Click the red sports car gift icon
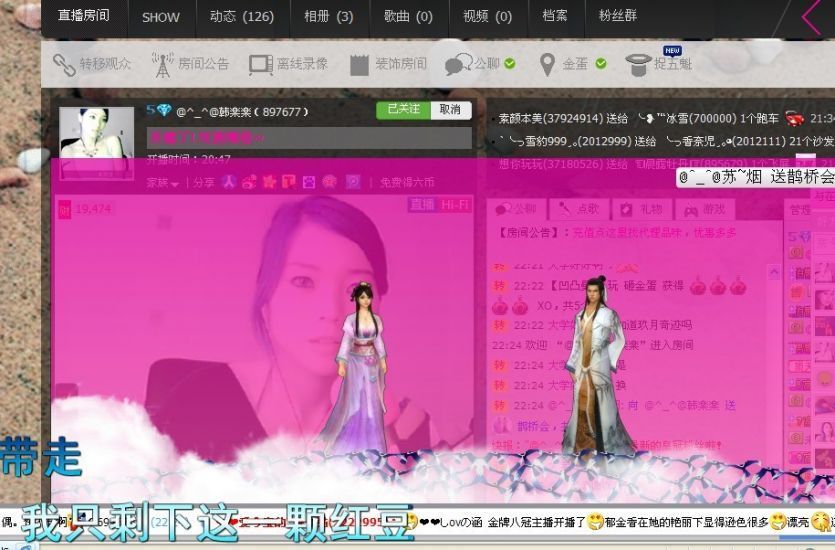835x550 pixels. point(795,118)
